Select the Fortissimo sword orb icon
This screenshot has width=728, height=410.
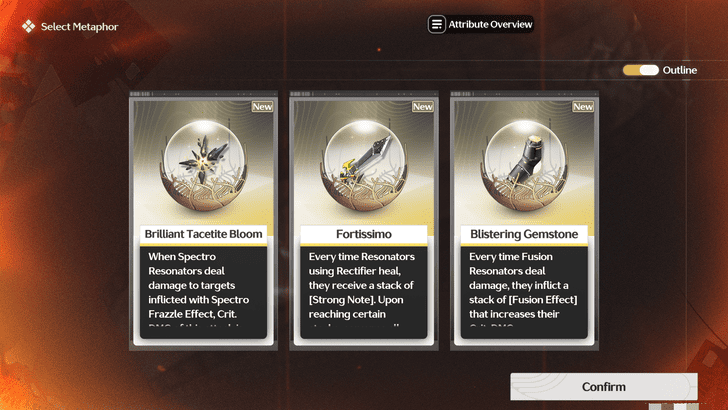coord(364,166)
